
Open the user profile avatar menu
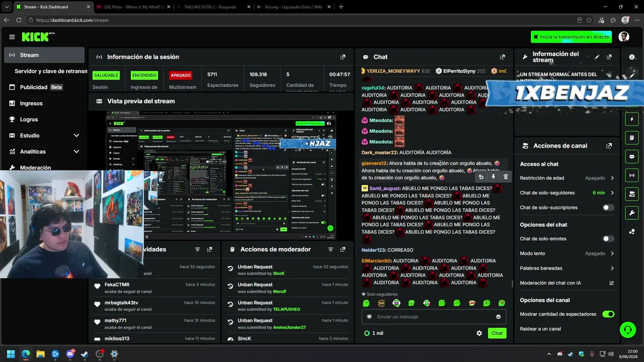pos(624,37)
